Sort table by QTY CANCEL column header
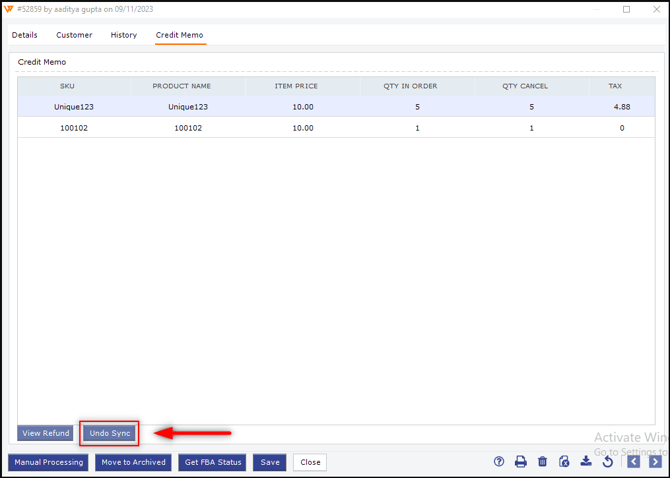 (525, 86)
